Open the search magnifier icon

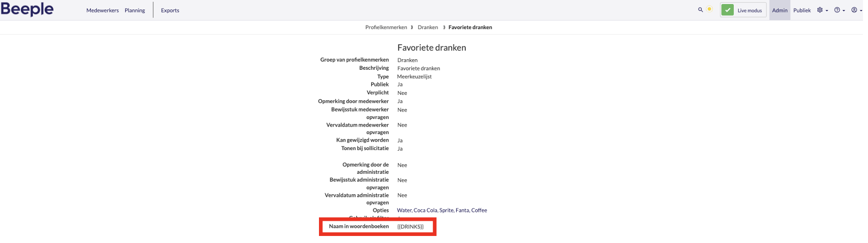tap(700, 10)
